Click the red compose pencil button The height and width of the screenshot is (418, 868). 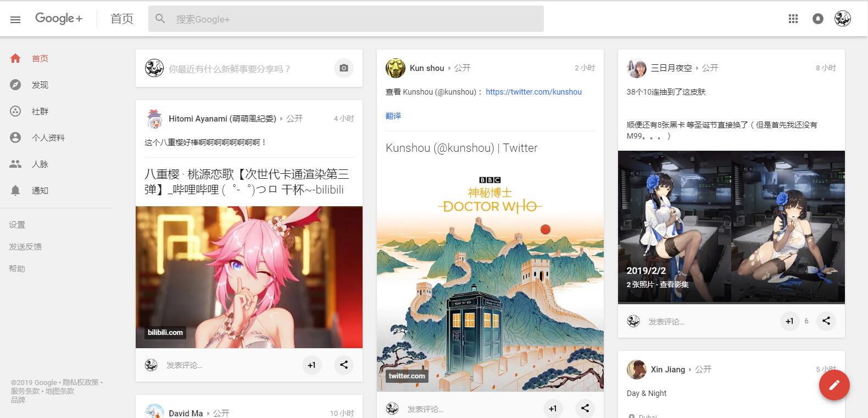tap(834, 385)
